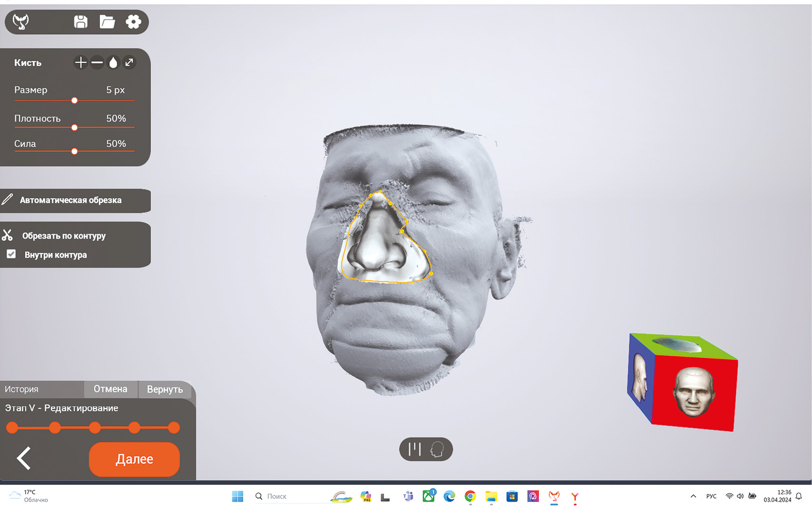The image size is (812, 508).
Task: Click the dotted head silhouette icon
Action: [437, 449]
